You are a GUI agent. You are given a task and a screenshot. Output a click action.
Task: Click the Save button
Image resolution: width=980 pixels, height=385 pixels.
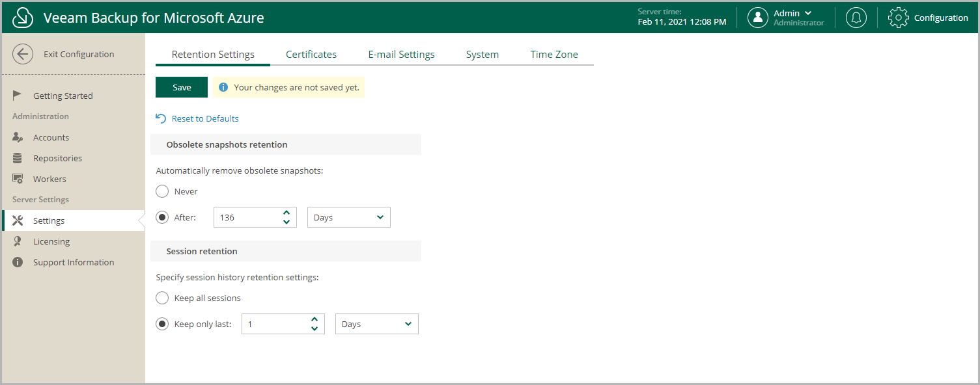click(182, 87)
